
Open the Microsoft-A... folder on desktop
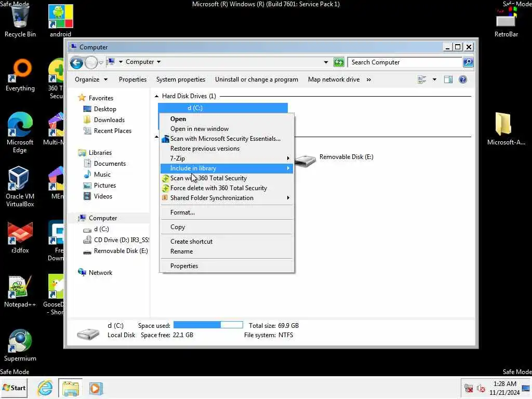tap(506, 129)
